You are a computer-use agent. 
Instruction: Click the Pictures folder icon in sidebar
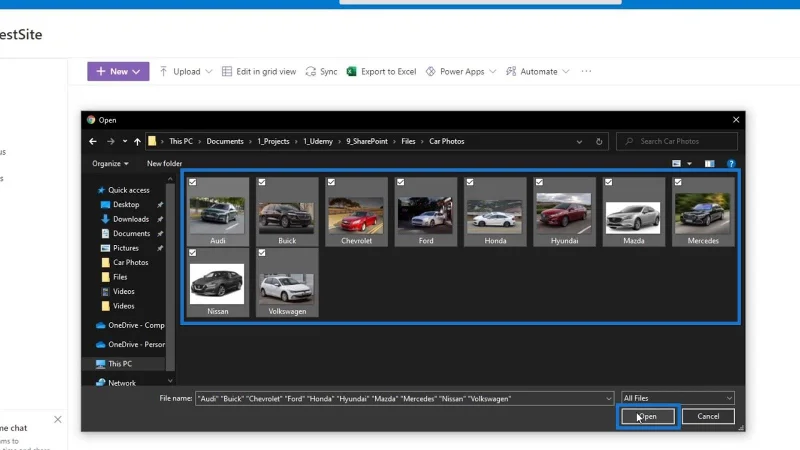coord(105,248)
